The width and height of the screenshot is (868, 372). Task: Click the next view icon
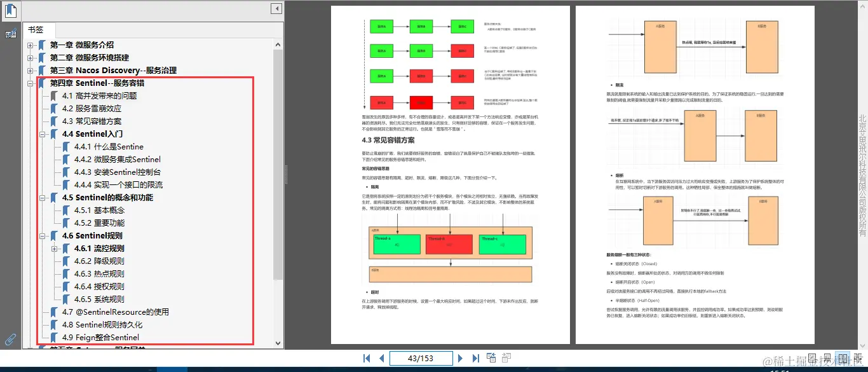tap(506, 358)
